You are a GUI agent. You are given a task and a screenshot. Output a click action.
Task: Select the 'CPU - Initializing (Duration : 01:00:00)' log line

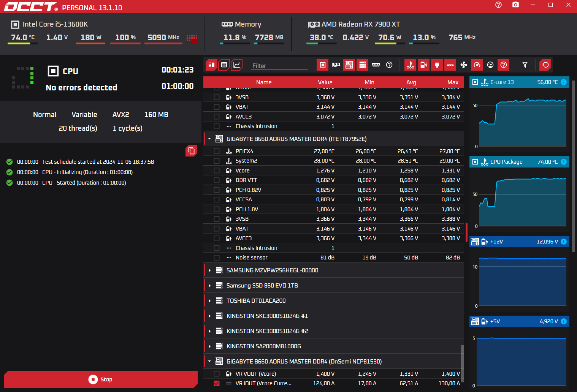point(87,172)
